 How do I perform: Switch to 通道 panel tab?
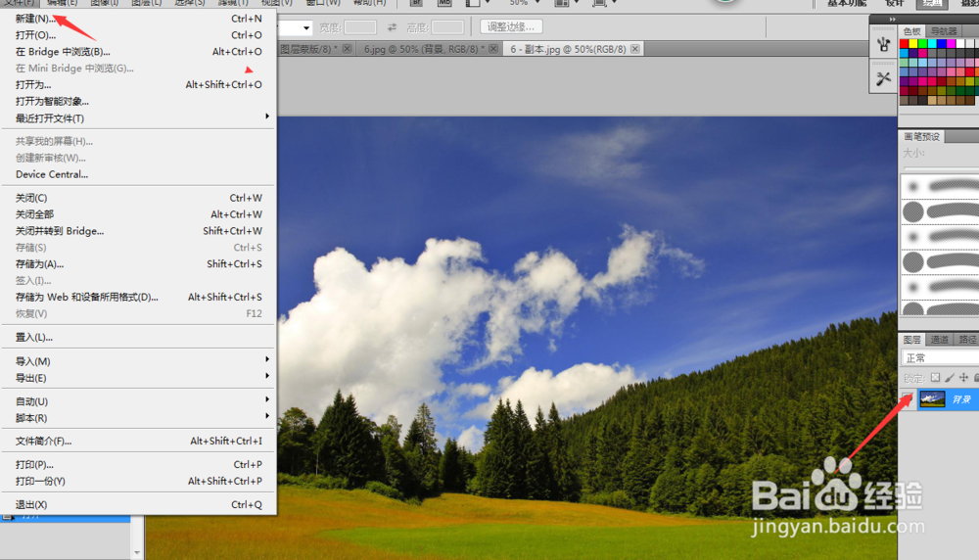939,340
